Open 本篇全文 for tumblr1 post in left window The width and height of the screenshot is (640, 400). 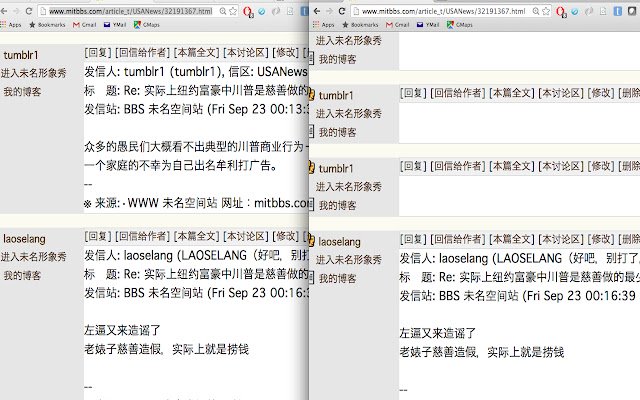197,53
